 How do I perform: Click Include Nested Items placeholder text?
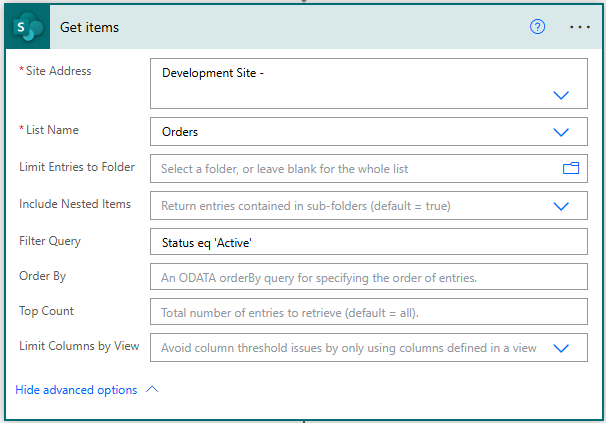coord(305,205)
